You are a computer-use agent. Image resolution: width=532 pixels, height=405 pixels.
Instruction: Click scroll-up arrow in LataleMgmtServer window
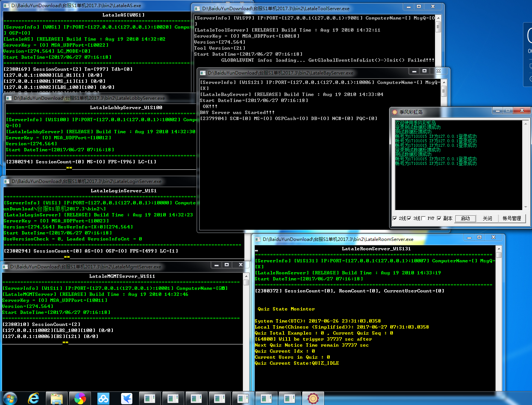(x=246, y=276)
